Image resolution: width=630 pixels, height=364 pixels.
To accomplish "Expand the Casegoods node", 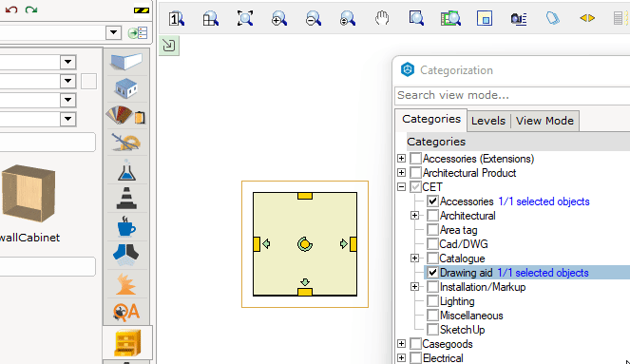I will [401, 343].
